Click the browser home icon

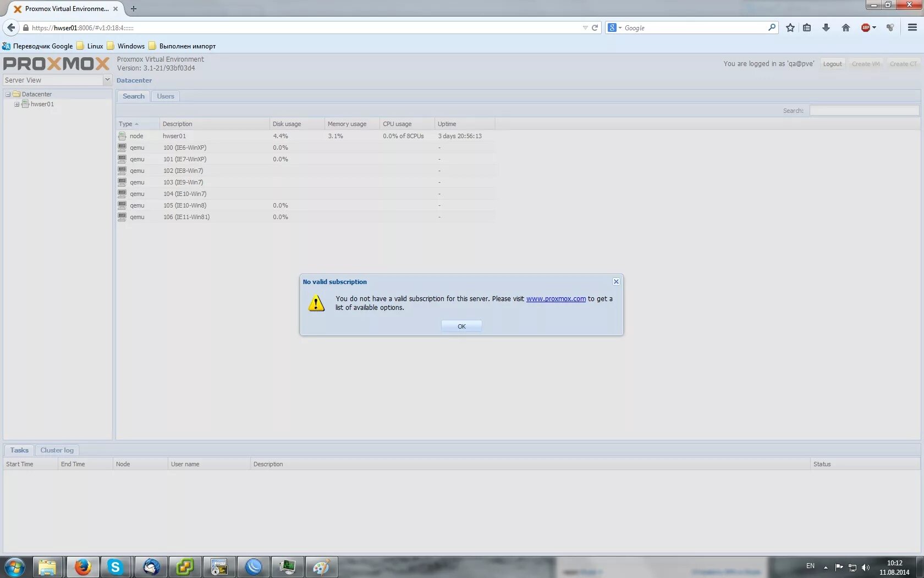point(846,28)
